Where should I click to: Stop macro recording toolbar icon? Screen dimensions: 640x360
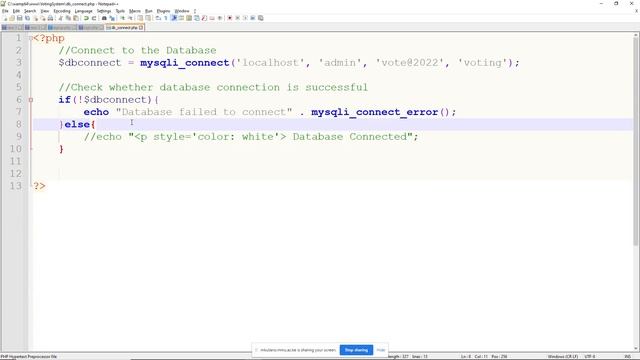pyautogui.click(x=238, y=18)
